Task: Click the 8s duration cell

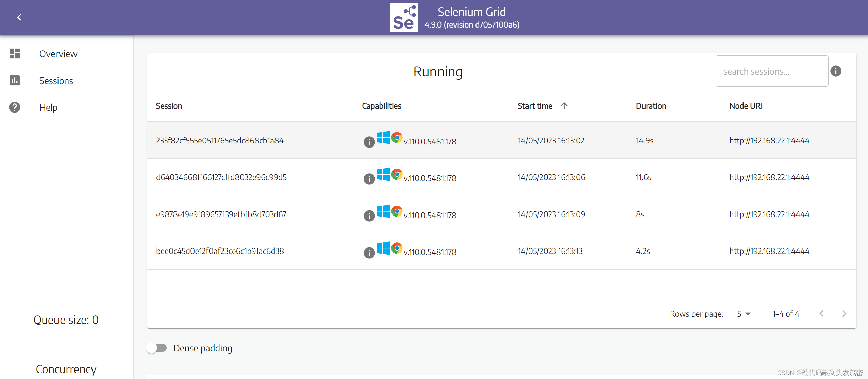Action: (640, 214)
